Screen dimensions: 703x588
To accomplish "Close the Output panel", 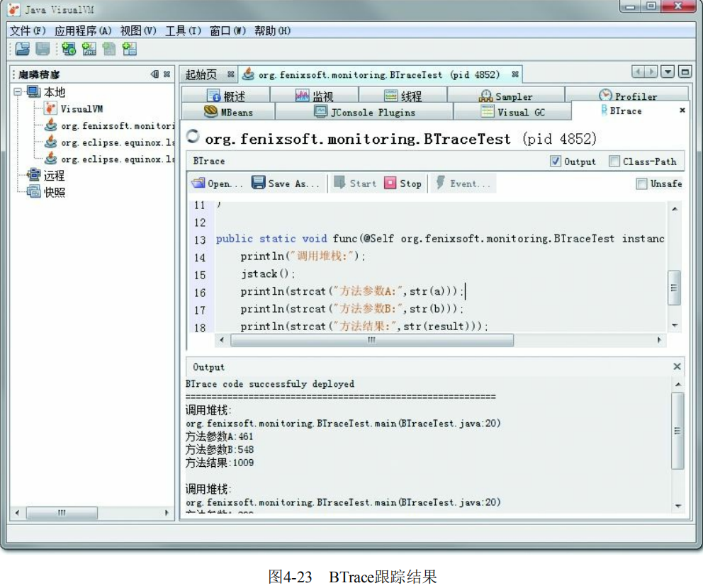I will [677, 366].
